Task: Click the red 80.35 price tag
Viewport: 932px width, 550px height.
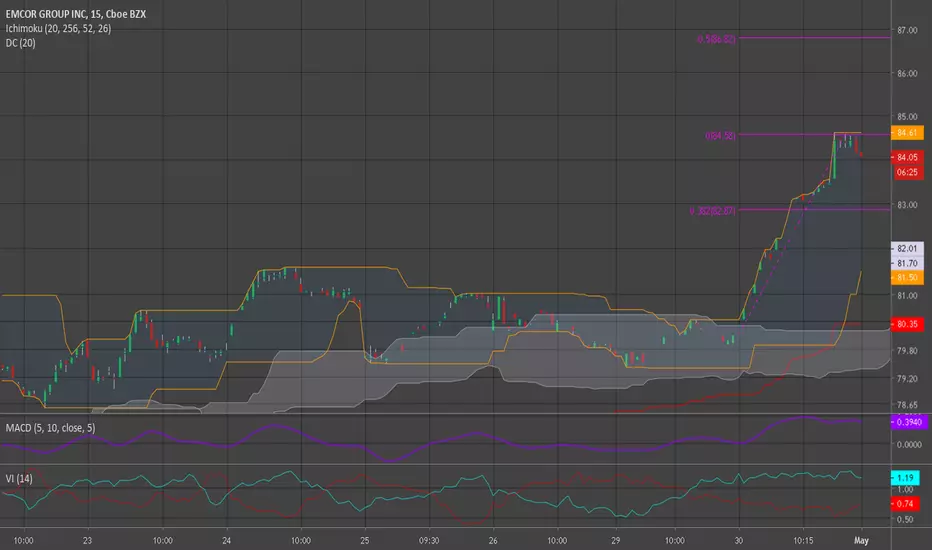Action: tap(907, 324)
